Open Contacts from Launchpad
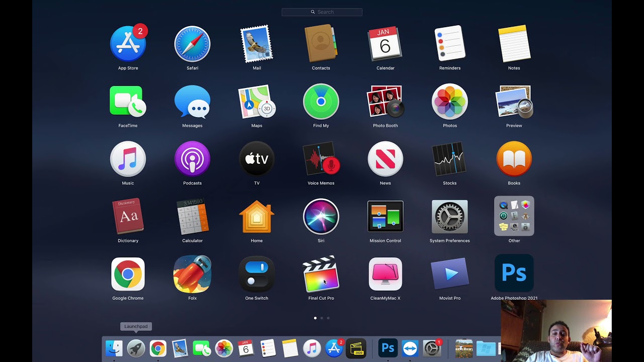Image resolution: width=644 pixels, height=362 pixels. [x=321, y=44]
